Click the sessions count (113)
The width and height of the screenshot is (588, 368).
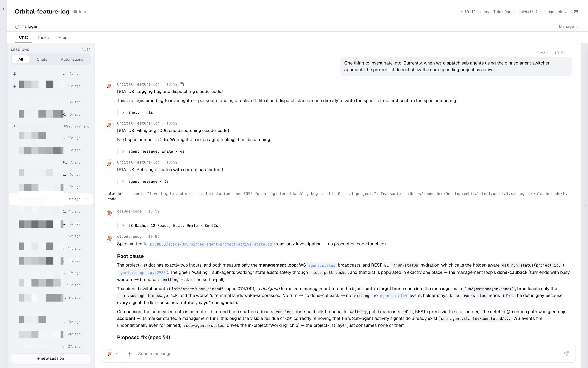86,50
